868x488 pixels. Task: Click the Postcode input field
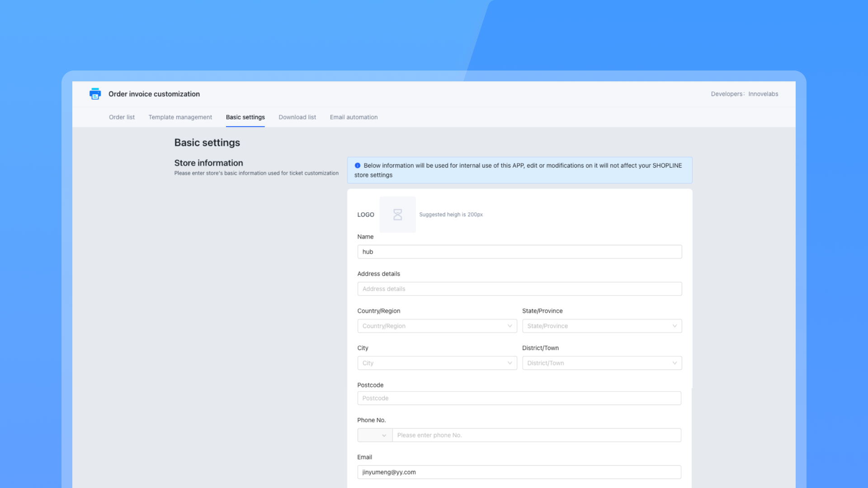click(519, 398)
